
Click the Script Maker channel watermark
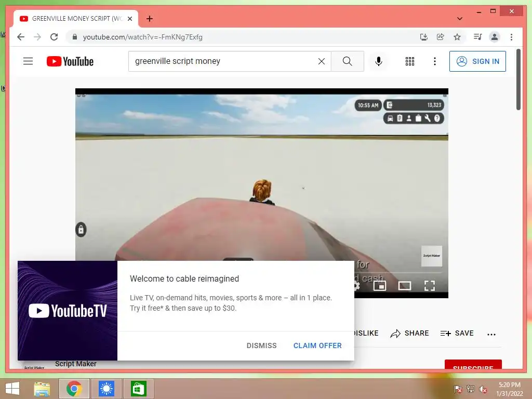(432, 256)
